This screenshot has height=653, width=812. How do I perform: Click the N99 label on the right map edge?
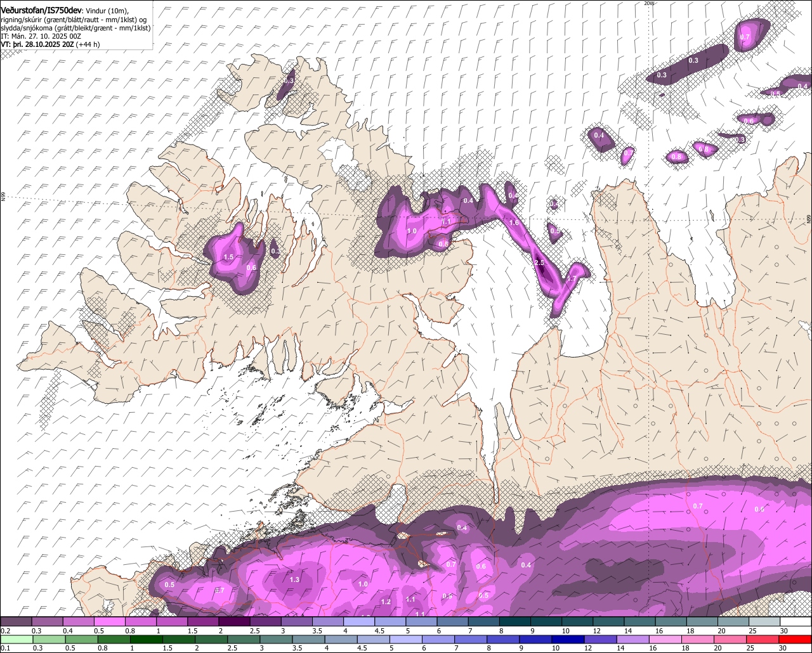coord(809,219)
